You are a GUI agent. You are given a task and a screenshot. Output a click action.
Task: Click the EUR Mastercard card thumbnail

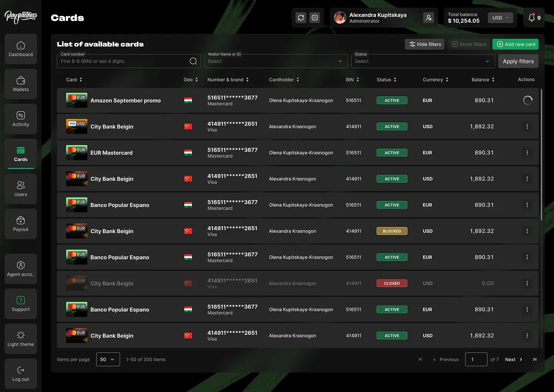[77, 153]
